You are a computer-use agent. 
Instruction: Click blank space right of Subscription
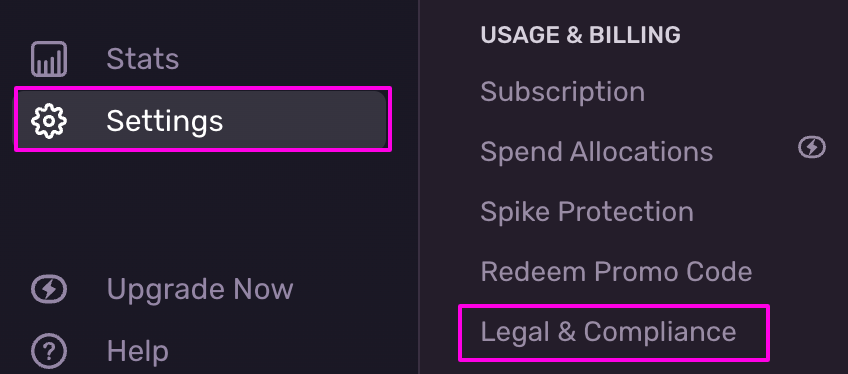[736, 92]
